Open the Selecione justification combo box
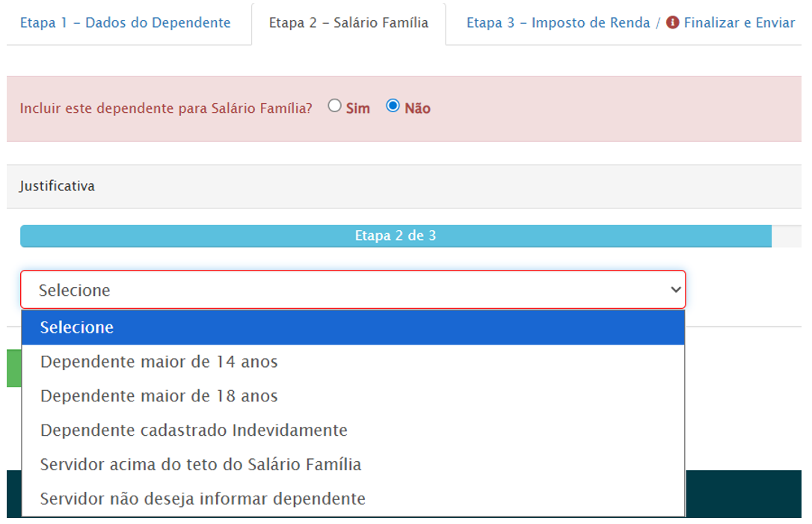Viewport: 812px width, 524px height. pos(352,289)
